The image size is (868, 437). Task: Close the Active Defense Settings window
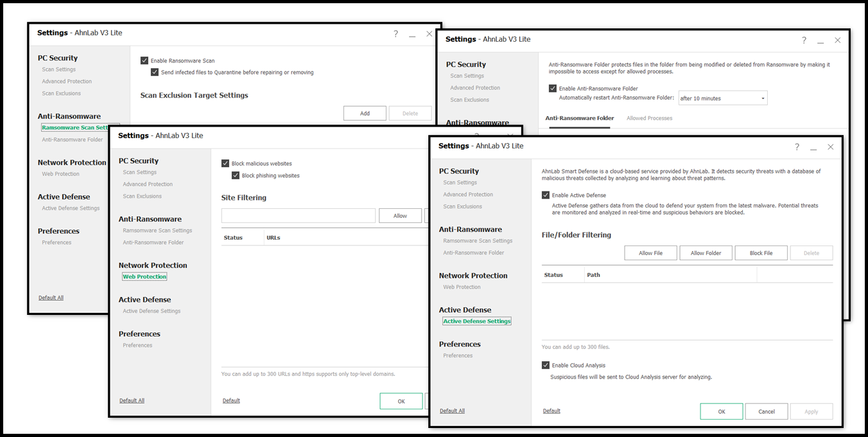831,147
